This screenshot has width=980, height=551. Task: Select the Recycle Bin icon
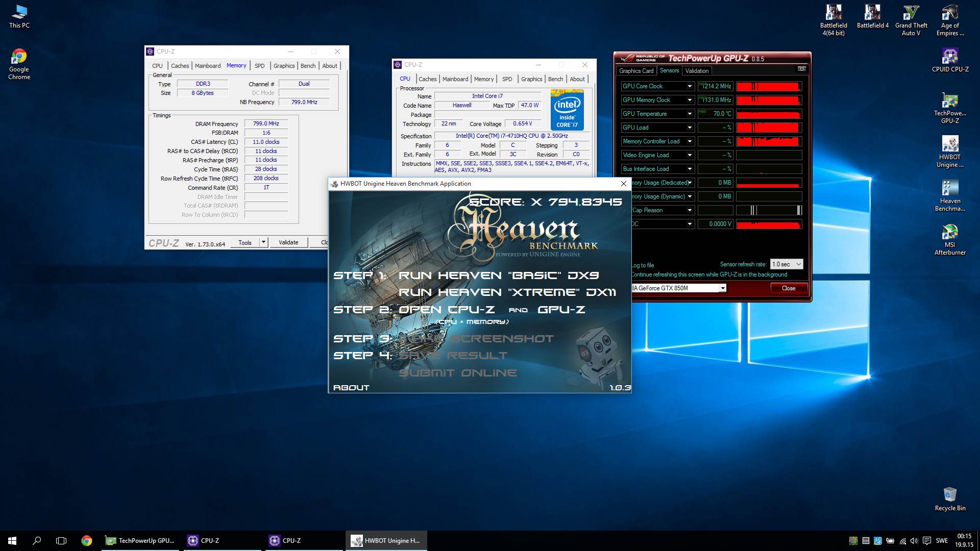[950, 499]
